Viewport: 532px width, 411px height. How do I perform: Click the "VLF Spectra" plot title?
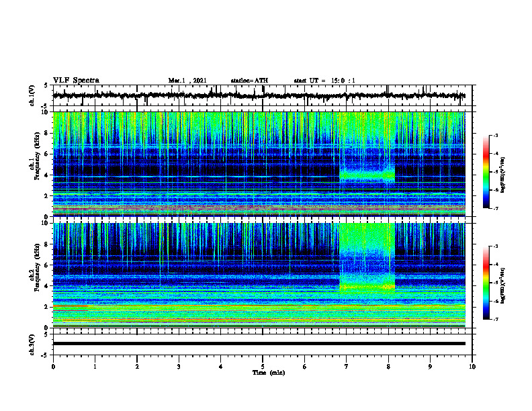76,81
